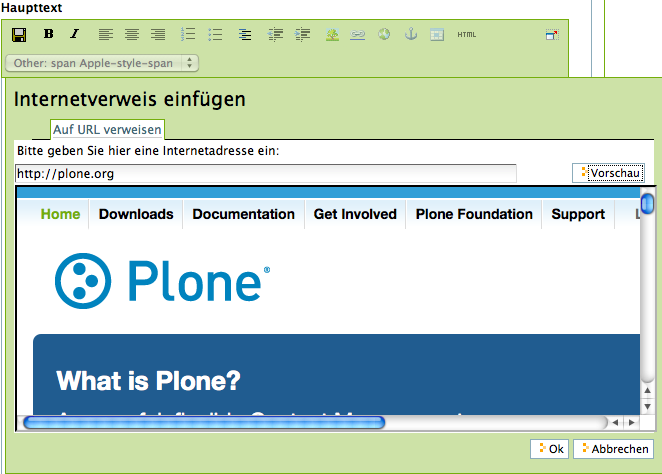The image size is (662, 474).
Task: Click the Save floppy disk icon
Action: click(19, 35)
